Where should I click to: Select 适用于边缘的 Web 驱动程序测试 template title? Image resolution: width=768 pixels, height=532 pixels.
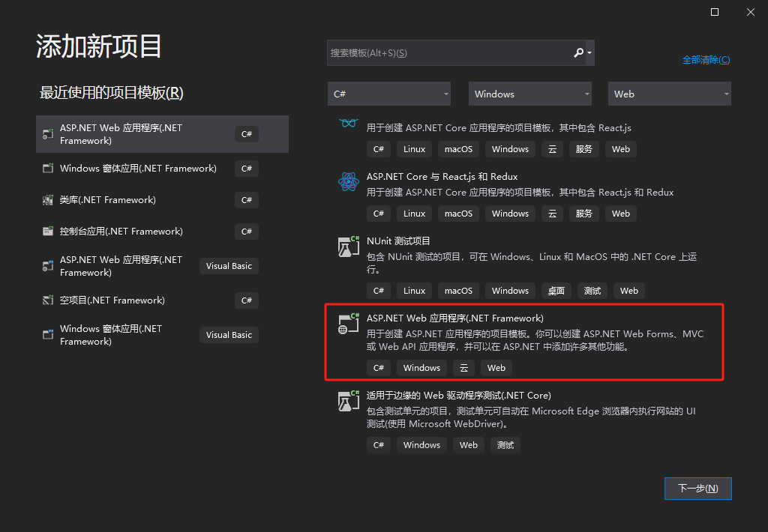[x=458, y=396]
